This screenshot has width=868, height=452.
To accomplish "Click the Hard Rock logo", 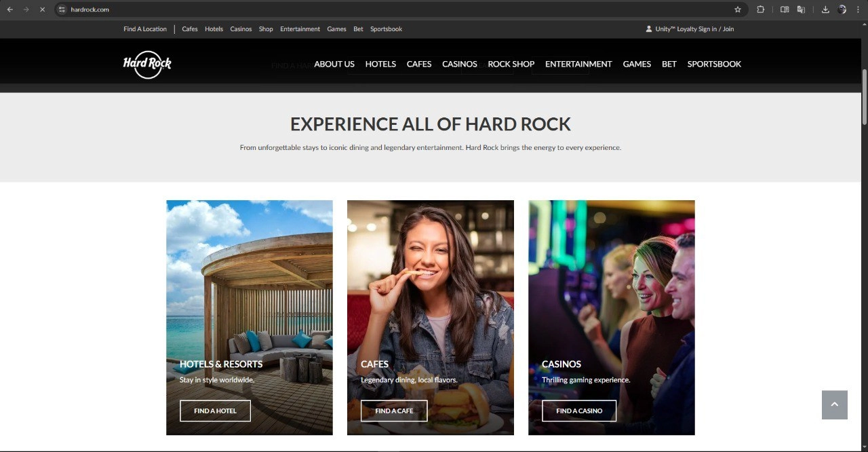I will 147,64.
